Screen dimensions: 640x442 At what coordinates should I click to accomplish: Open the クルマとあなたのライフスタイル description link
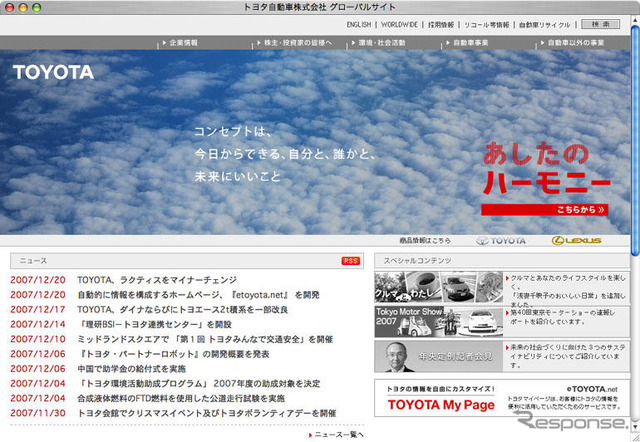(567, 291)
